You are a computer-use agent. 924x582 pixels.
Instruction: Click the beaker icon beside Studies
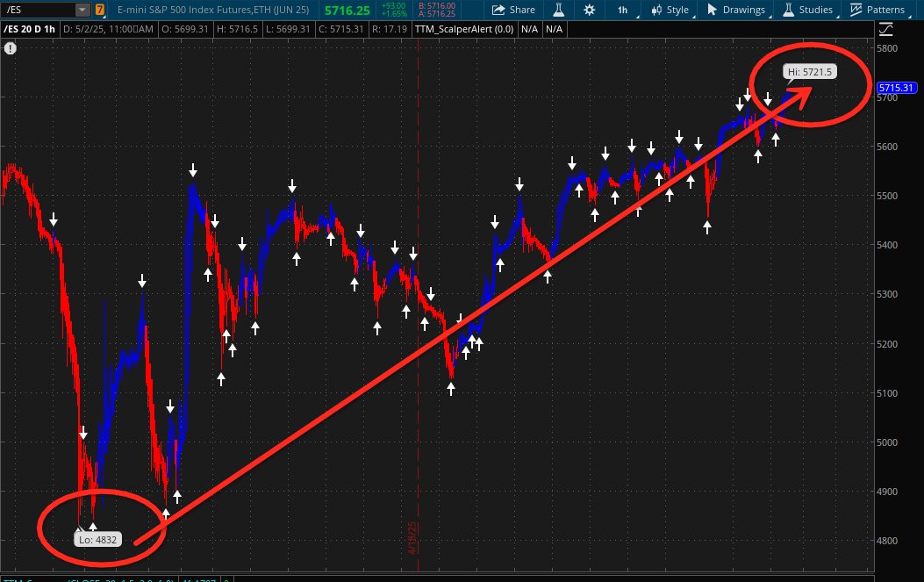tap(788, 11)
